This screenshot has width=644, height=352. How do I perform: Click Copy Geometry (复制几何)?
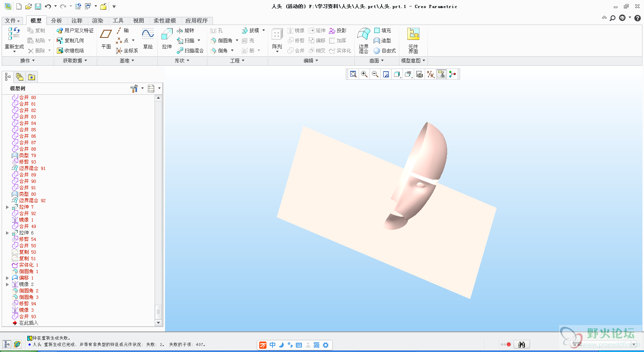70,41
